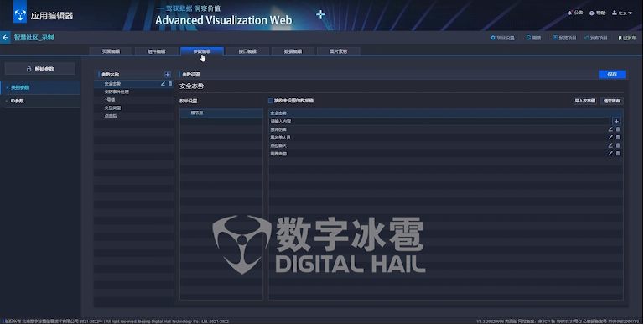644x325 pixels.
Task: Open the notification bell announcements
Action: tap(569, 13)
